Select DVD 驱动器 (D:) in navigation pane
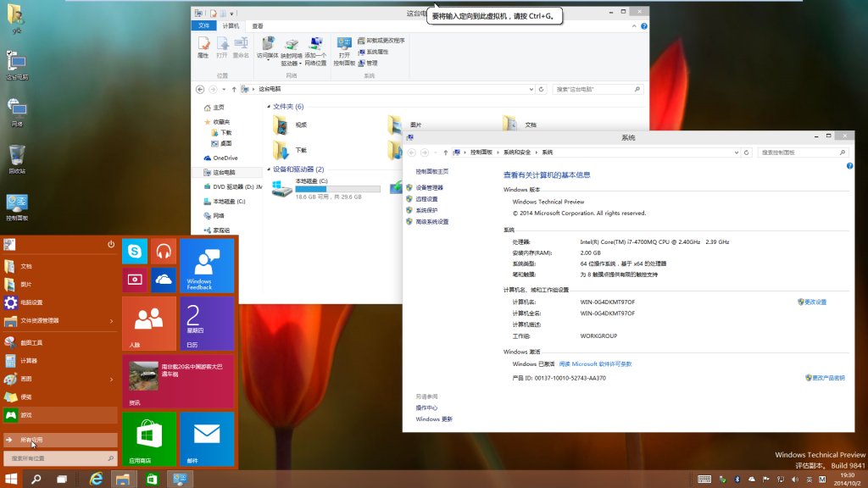This screenshot has height=488, width=868. tap(232, 187)
